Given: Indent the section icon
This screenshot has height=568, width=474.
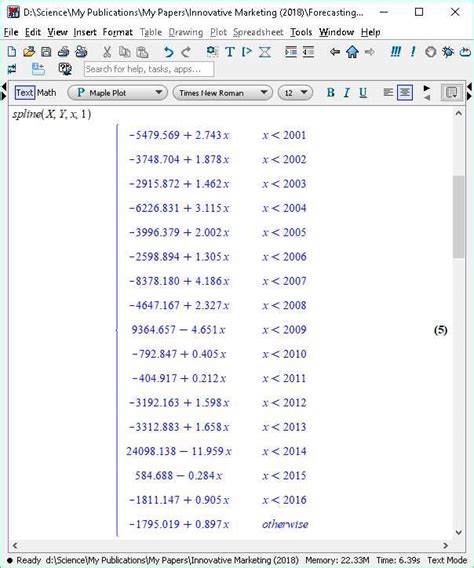Looking at the screenshot, I should tap(291, 52).
